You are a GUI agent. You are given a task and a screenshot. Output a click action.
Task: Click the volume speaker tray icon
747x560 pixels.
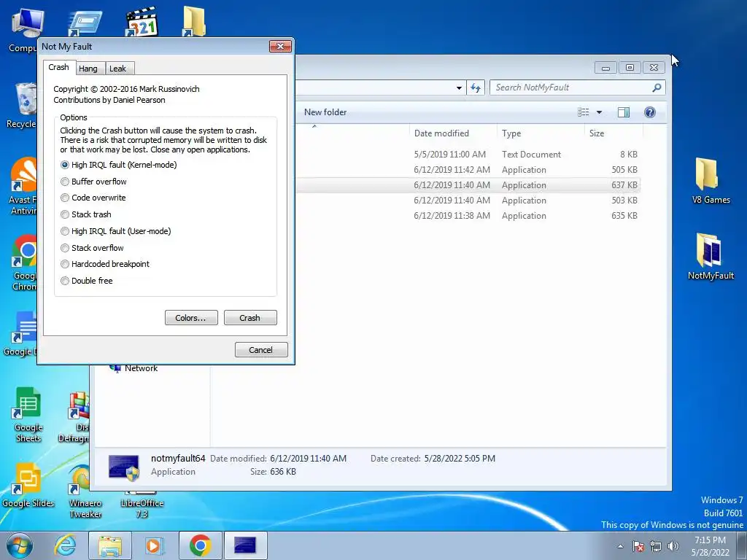[x=673, y=546]
